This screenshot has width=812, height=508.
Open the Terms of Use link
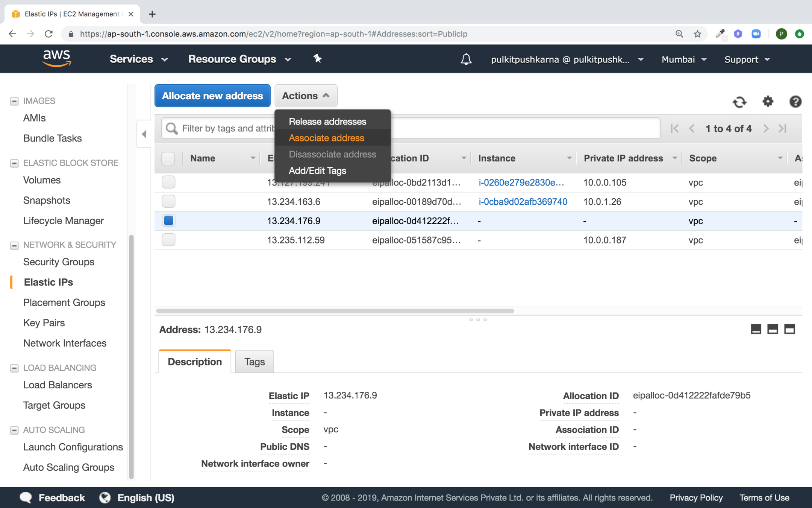(x=764, y=497)
